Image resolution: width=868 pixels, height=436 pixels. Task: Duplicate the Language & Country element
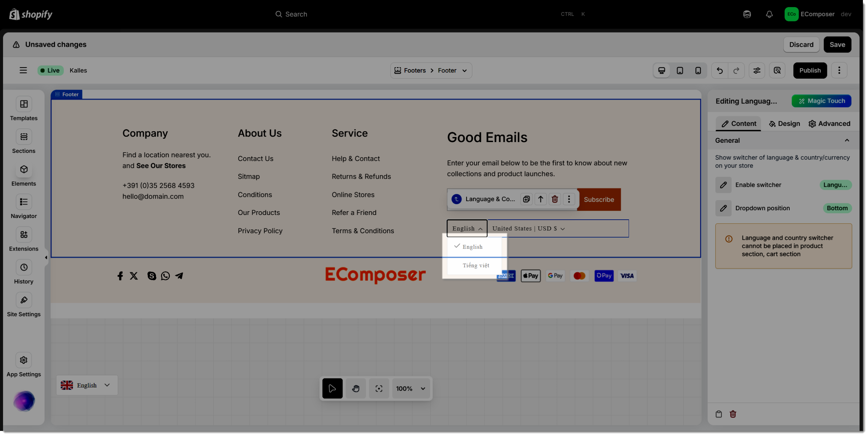(526, 199)
